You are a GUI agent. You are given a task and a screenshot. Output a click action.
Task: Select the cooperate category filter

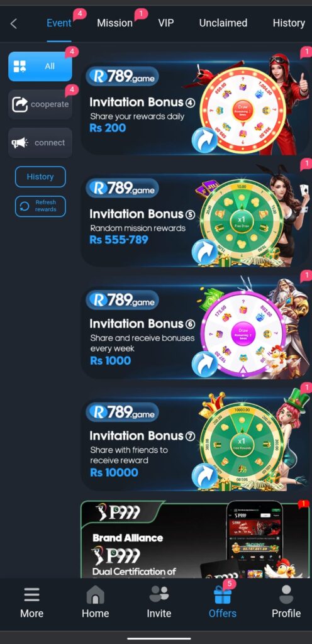(x=40, y=104)
